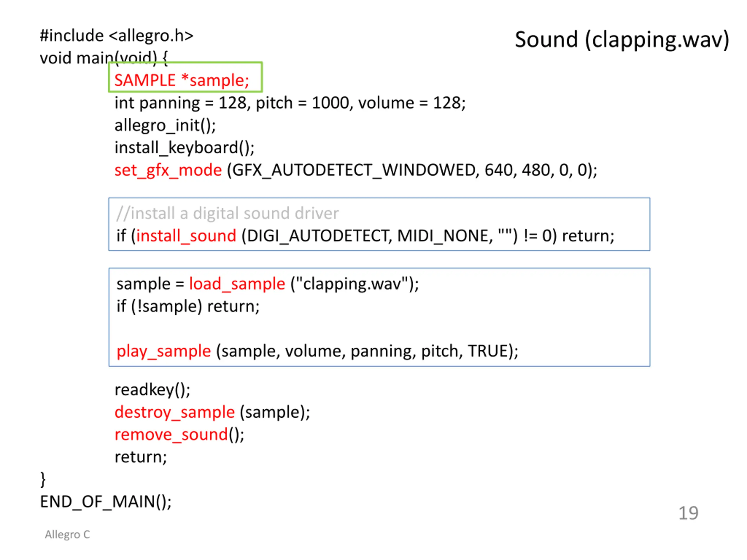This screenshot has width=747, height=560.
Task: Click the gray install a digital sound driver comment
Action: click(227, 213)
